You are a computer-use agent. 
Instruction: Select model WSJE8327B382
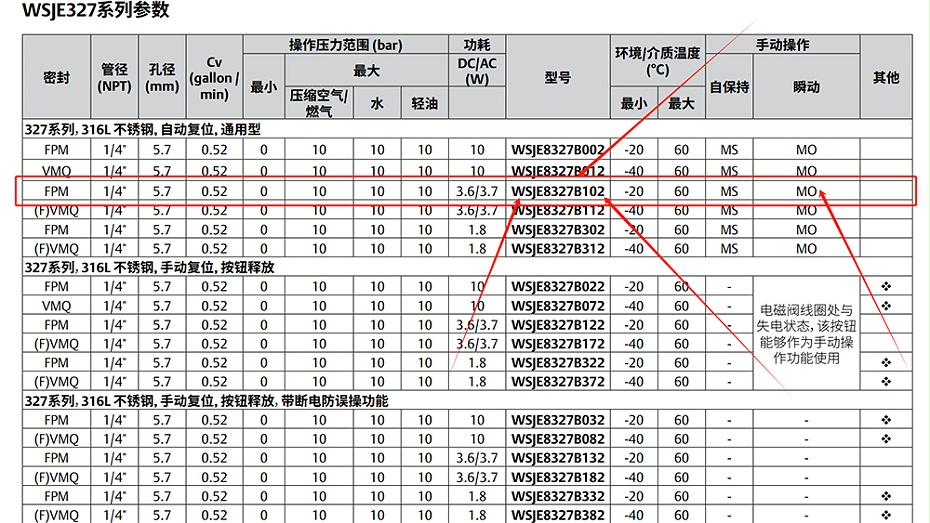pos(558,515)
